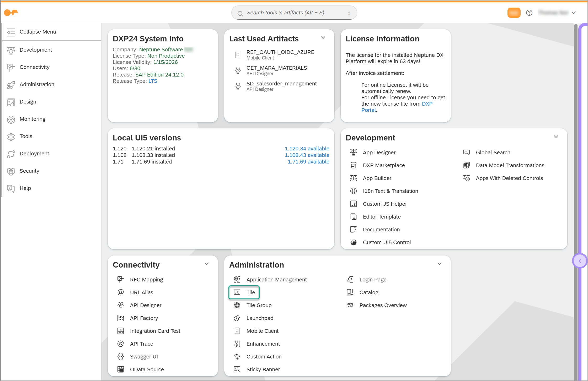Click 1.120.34 available link
The width and height of the screenshot is (588, 381).
pos(307,149)
